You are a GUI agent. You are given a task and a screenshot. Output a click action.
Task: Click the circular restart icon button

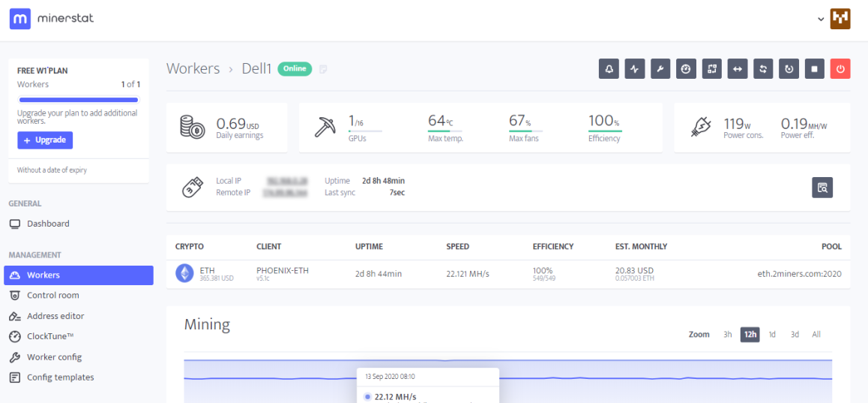coord(789,69)
